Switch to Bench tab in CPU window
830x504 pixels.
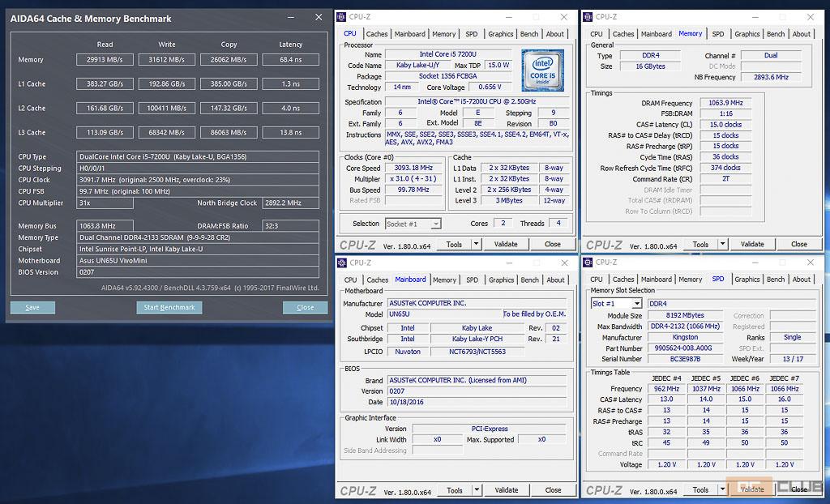(x=528, y=34)
